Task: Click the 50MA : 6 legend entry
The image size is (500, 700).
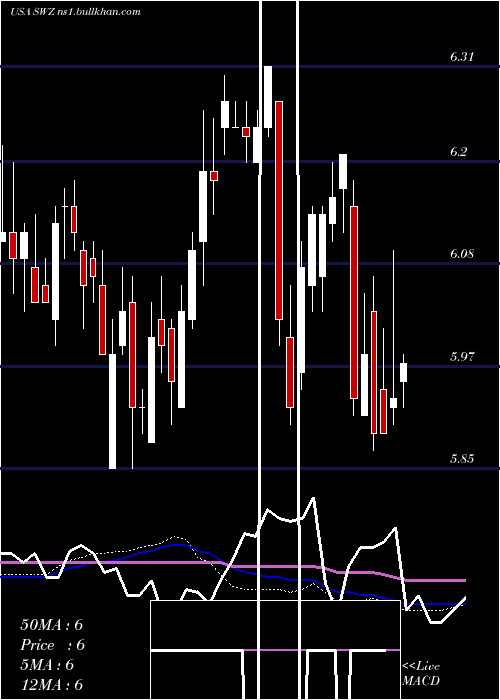Action: [x=52, y=625]
